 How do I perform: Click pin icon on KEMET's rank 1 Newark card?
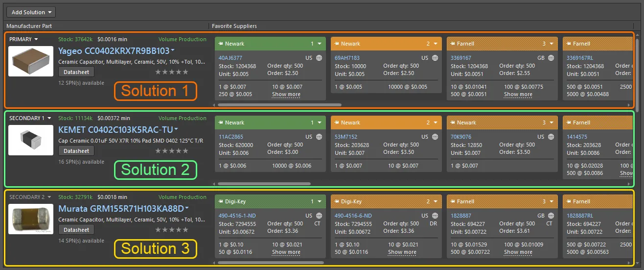(x=221, y=123)
